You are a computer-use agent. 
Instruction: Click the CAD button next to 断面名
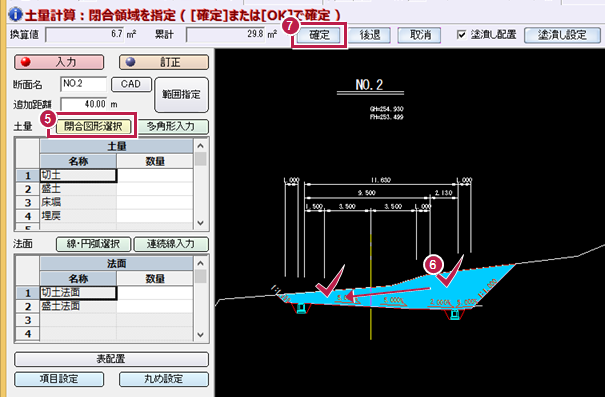coord(131,84)
